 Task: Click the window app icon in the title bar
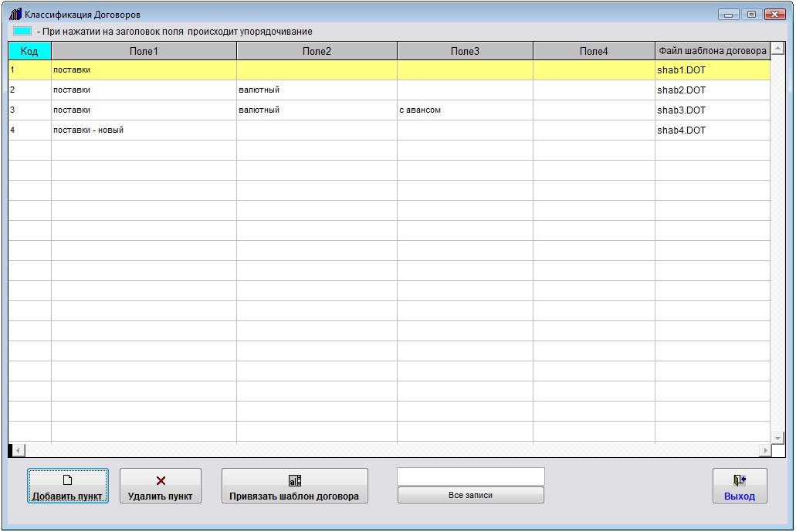click(x=15, y=14)
